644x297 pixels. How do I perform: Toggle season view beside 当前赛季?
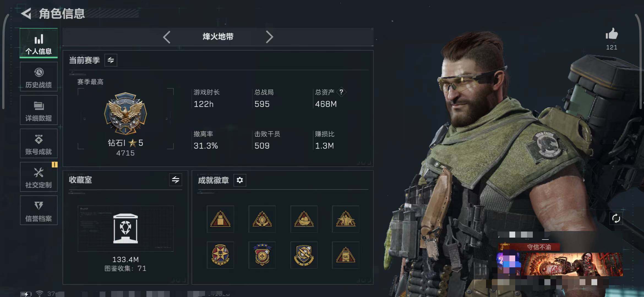111,60
